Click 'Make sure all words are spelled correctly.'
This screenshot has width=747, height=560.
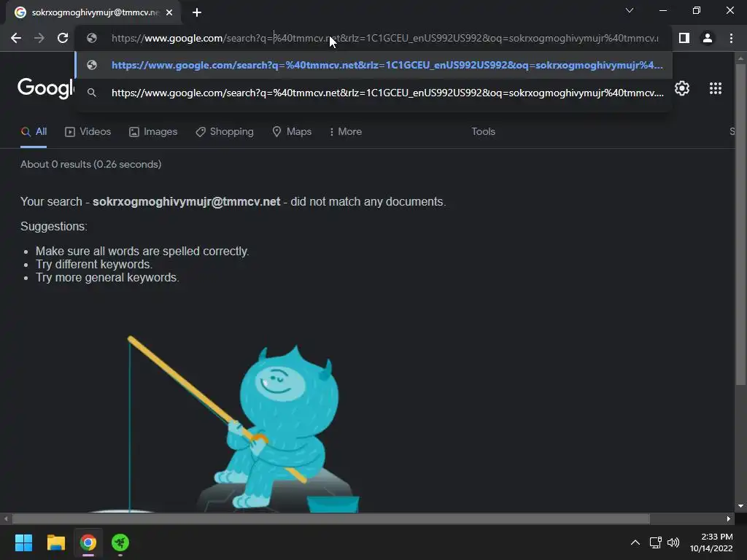click(x=142, y=252)
